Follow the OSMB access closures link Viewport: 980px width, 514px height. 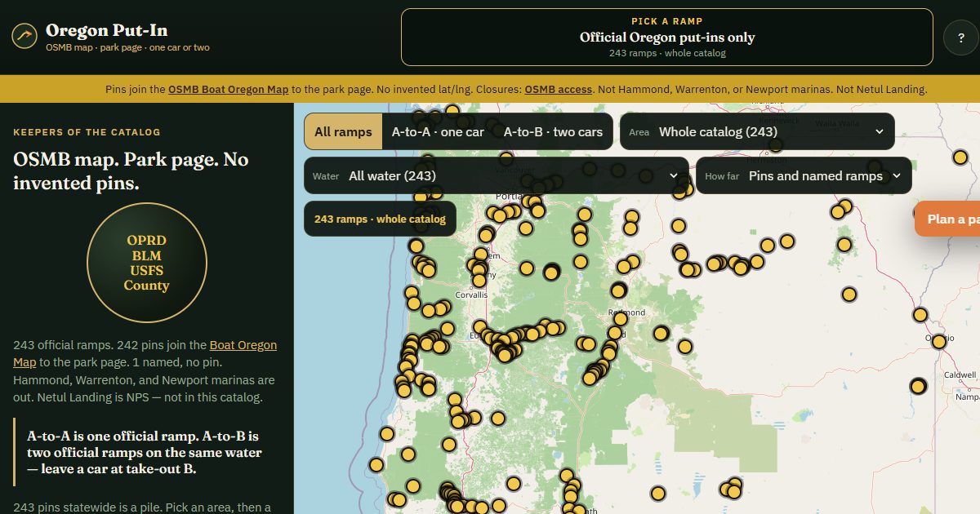click(558, 89)
